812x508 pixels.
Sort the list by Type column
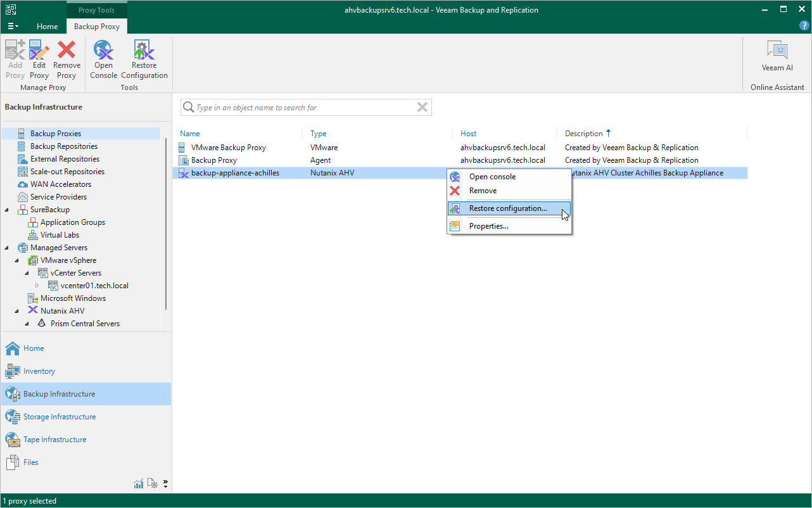(319, 134)
